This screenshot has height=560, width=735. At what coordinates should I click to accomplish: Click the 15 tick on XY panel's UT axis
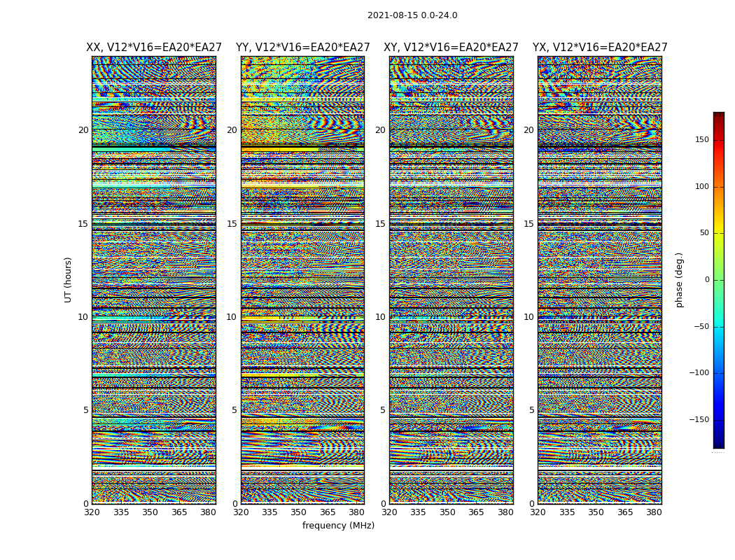[381, 223]
